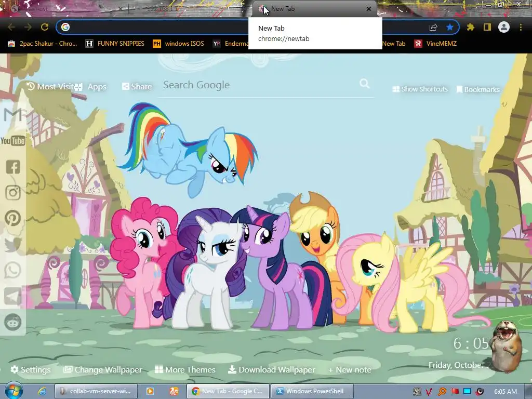The width and height of the screenshot is (532, 399).
Task: Switch to collab-vm-server taskbar window
Action: point(96,391)
